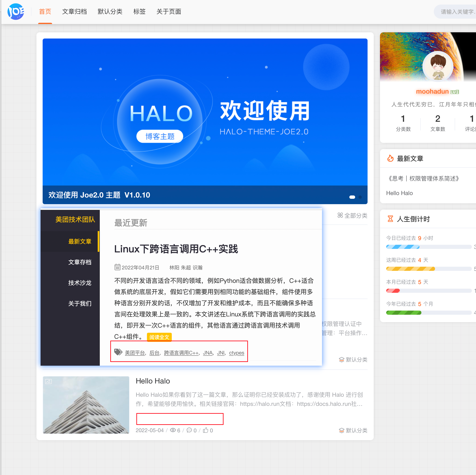Click the Joe 2.0 logo
Screen dimensions: 476x475
16,12
